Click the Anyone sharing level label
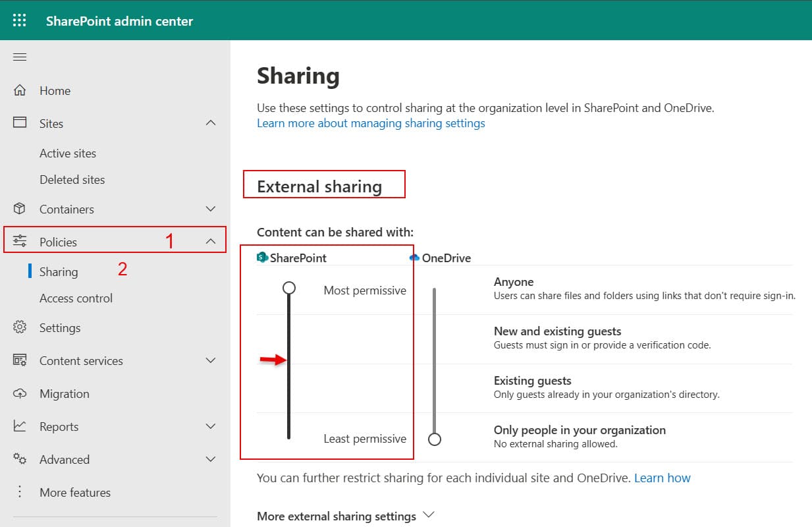This screenshot has height=527, width=812. click(x=514, y=282)
